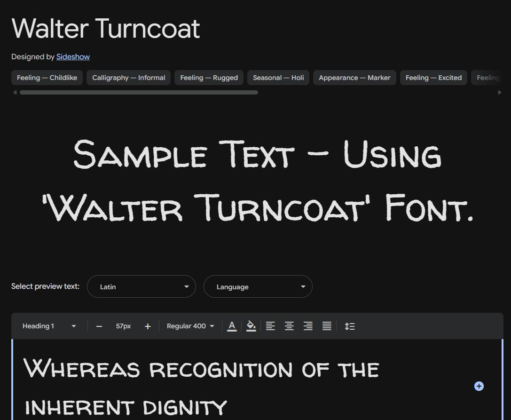Click the horizontal tag scrollbar thumb
This screenshot has height=420, width=511.
point(139,93)
